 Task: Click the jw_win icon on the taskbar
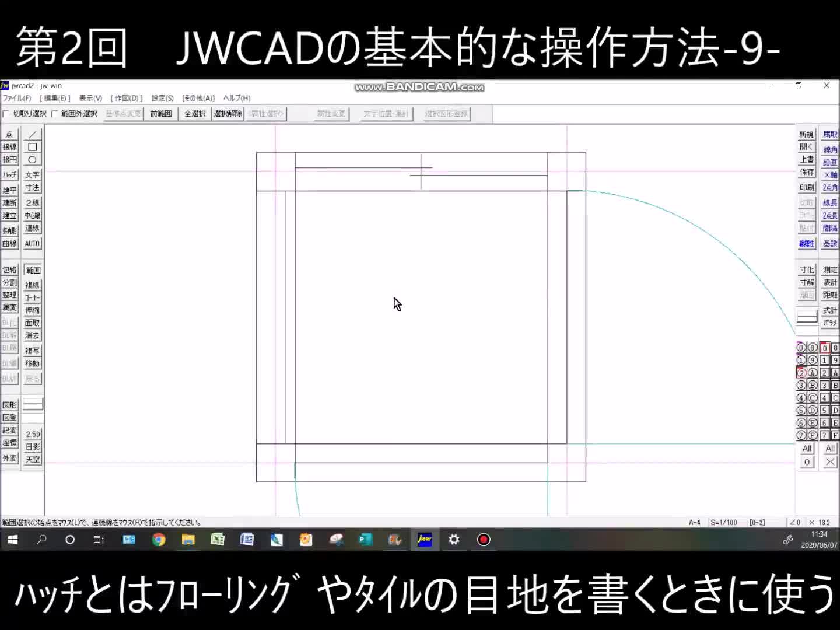click(x=424, y=540)
